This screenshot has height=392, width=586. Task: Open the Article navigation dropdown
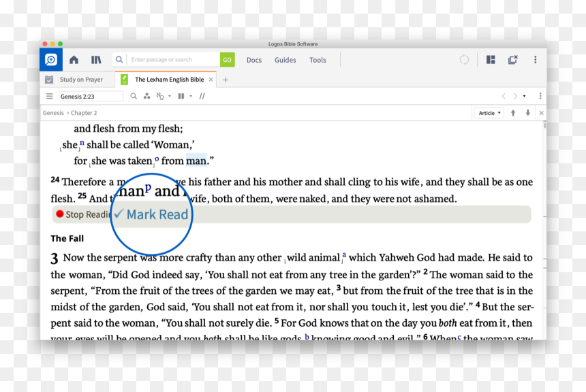[x=489, y=113]
